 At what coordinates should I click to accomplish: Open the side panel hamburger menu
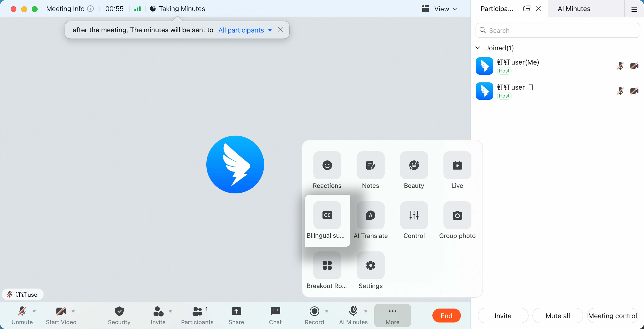coord(634,10)
